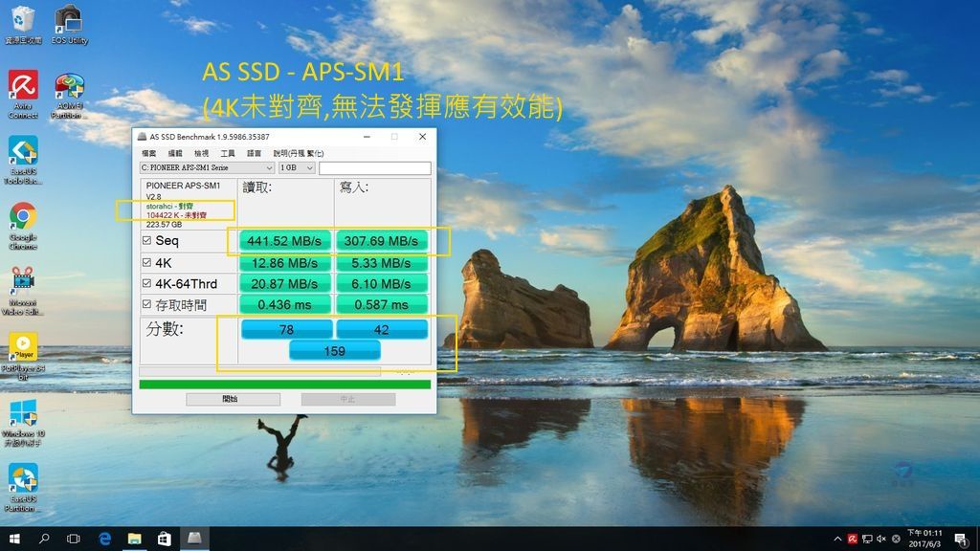
Task: Click the 開始 (Start) benchmark button
Action: pos(234,399)
